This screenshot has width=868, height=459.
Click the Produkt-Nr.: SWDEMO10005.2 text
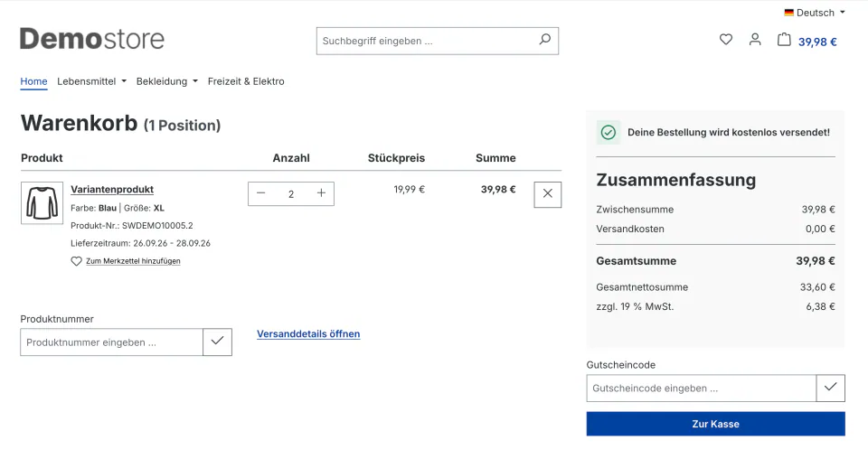pos(132,226)
